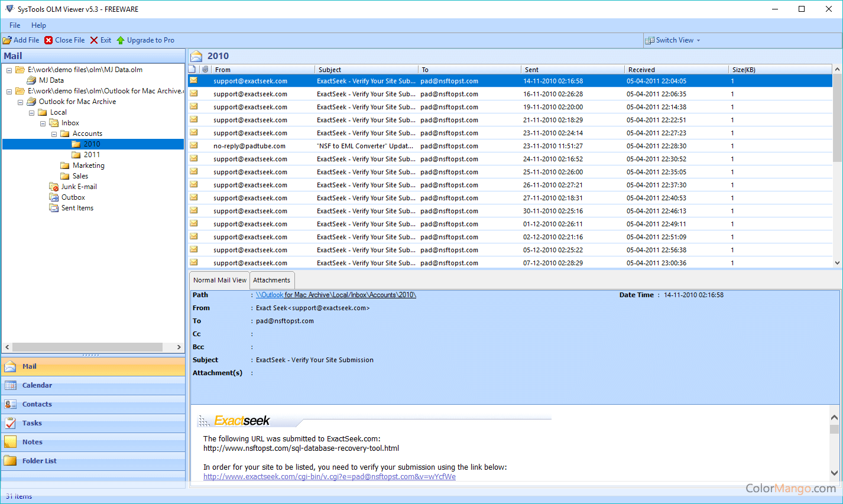Sort emails by Size(KB) column header
The width and height of the screenshot is (843, 504).
[780, 69]
